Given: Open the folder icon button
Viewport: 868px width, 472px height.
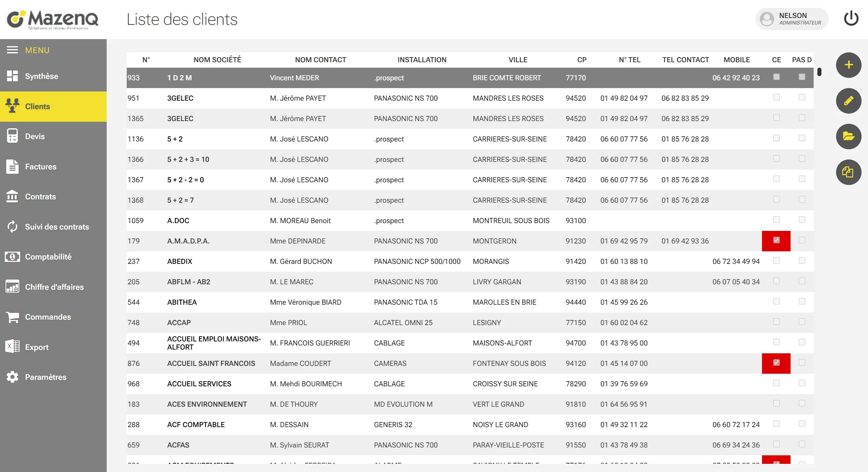Looking at the screenshot, I should point(848,136).
